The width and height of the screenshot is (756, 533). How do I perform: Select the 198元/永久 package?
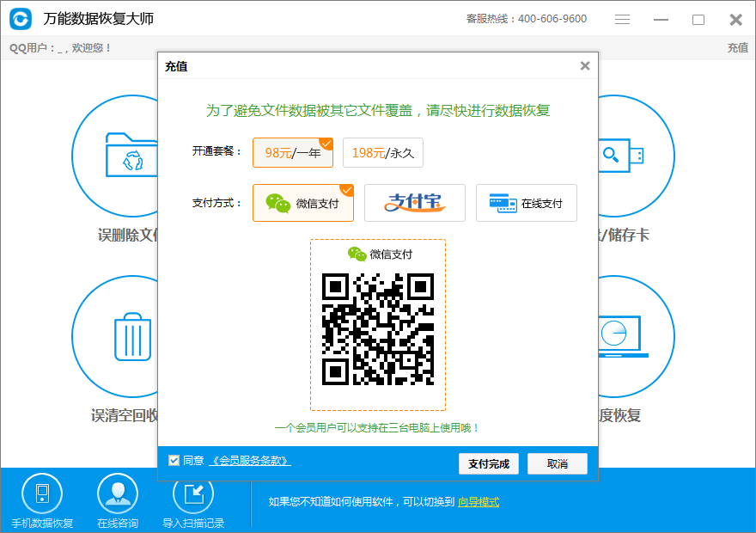[383, 153]
